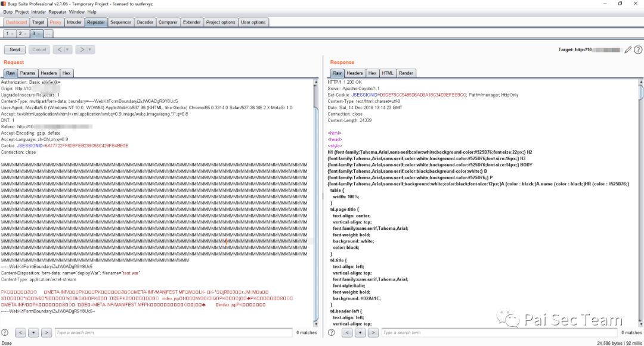The width and height of the screenshot is (644, 346).
Task: Go forward in request history arrow
Action: point(82,49)
